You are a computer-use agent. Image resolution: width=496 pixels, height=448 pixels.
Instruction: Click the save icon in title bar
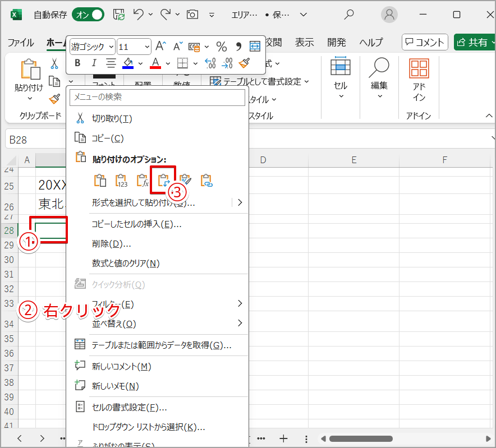pyautogui.click(x=119, y=15)
